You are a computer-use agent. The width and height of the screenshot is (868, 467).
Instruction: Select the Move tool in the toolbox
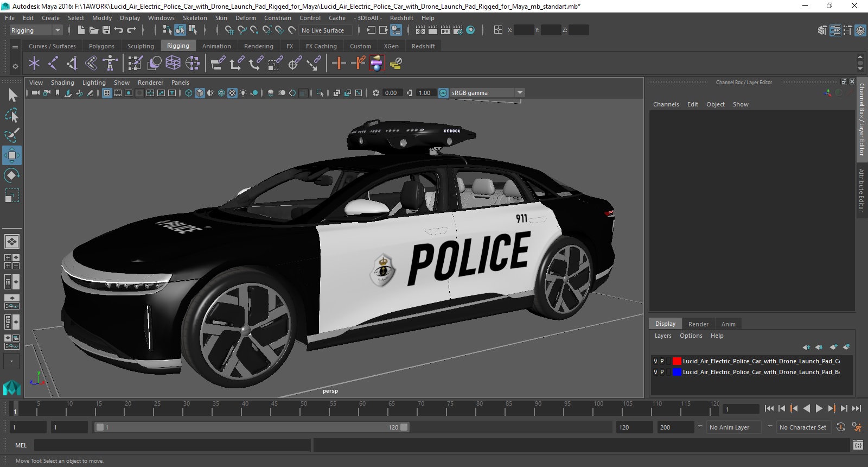[x=12, y=155]
